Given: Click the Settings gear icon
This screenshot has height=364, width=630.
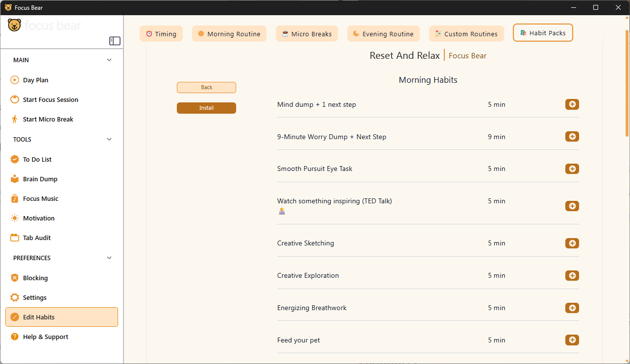Looking at the screenshot, I should pyautogui.click(x=15, y=297).
